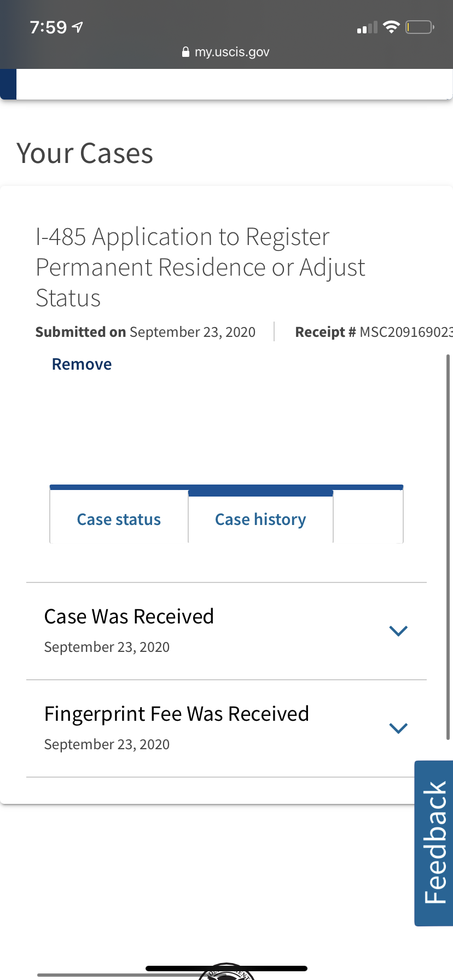Tap the receipt number MSC209169023
This screenshot has width=453, height=980.
click(406, 332)
